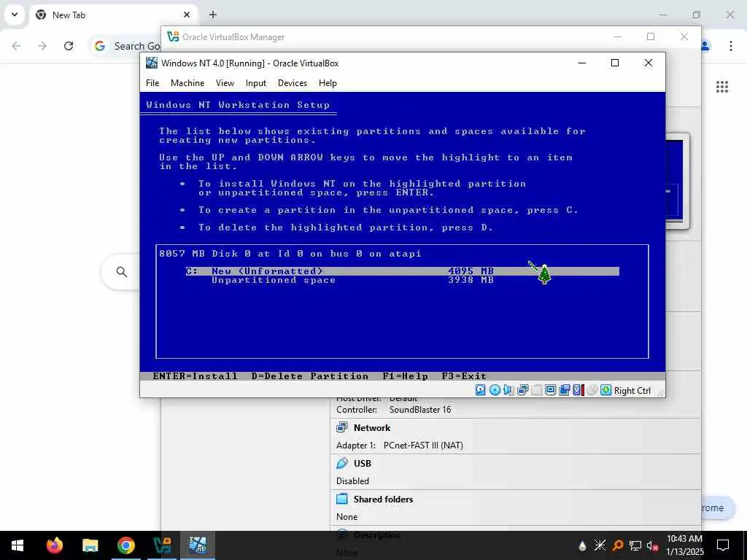This screenshot has height=560, width=747.
Task: Minimize the Windows NT 4.0 VM window
Action: click(581, 63)
